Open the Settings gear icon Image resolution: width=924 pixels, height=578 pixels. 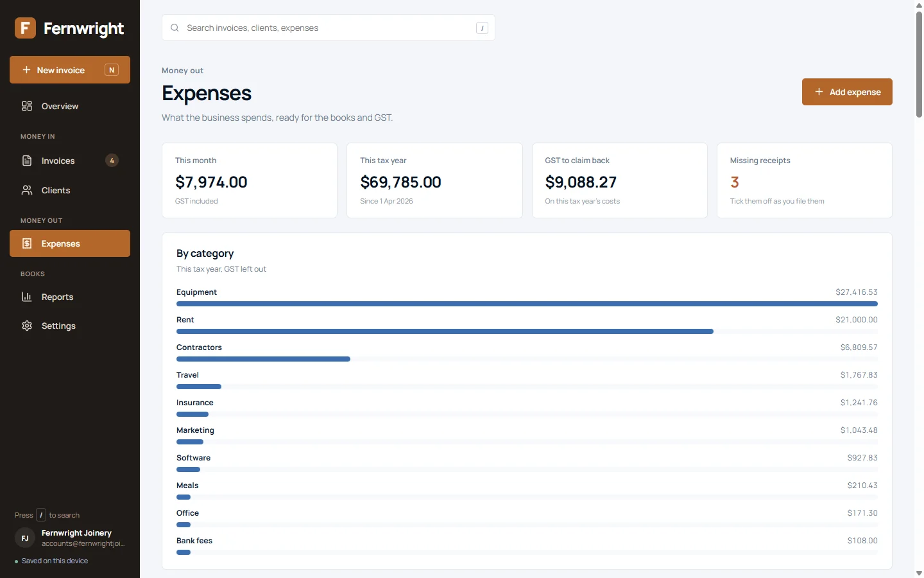[x=27, y=326]
